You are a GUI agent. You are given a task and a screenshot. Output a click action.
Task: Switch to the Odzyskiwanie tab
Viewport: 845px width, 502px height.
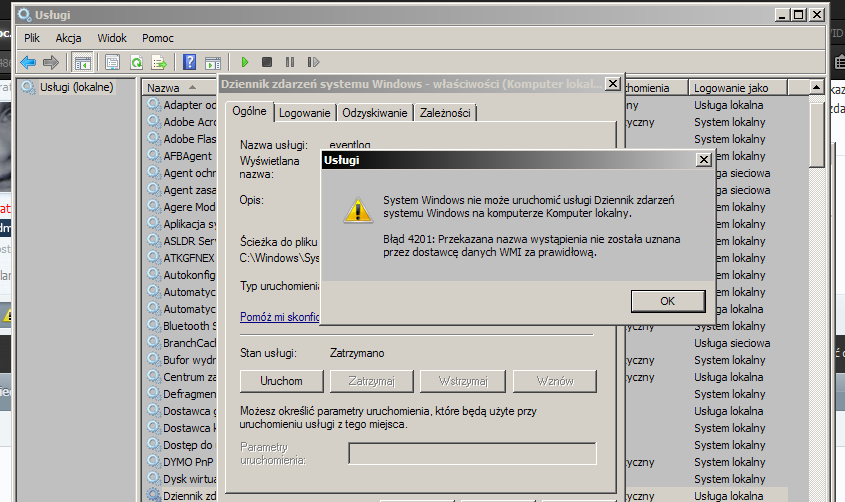tap(375, 113)
